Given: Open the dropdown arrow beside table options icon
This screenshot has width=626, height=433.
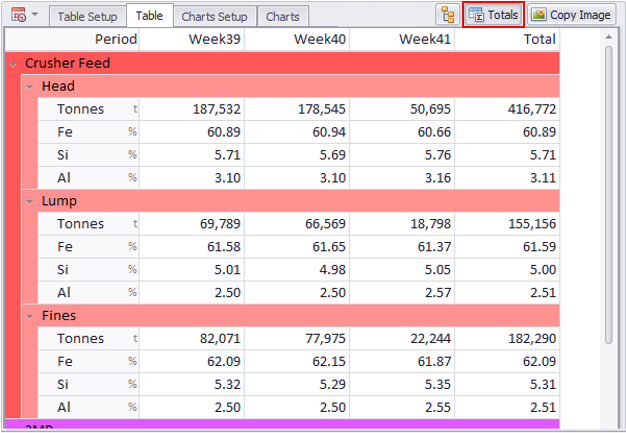Looking at the screenshot, I should click(x=35, y=15).
